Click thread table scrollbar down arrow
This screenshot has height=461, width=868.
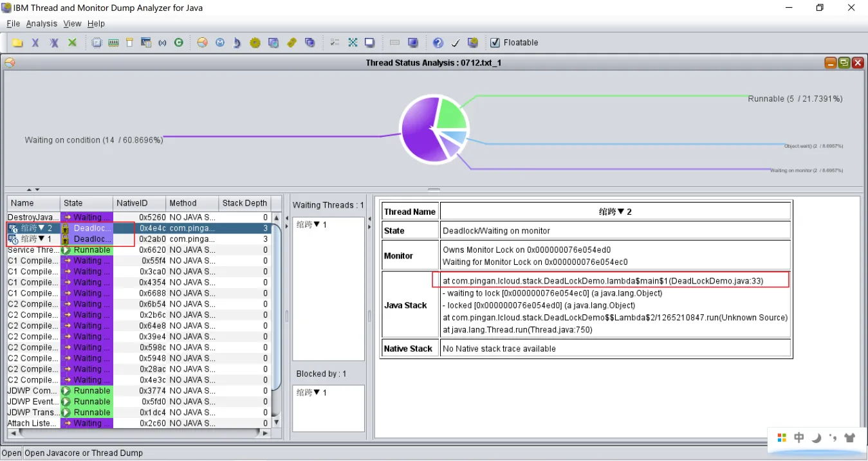(277, 422)
